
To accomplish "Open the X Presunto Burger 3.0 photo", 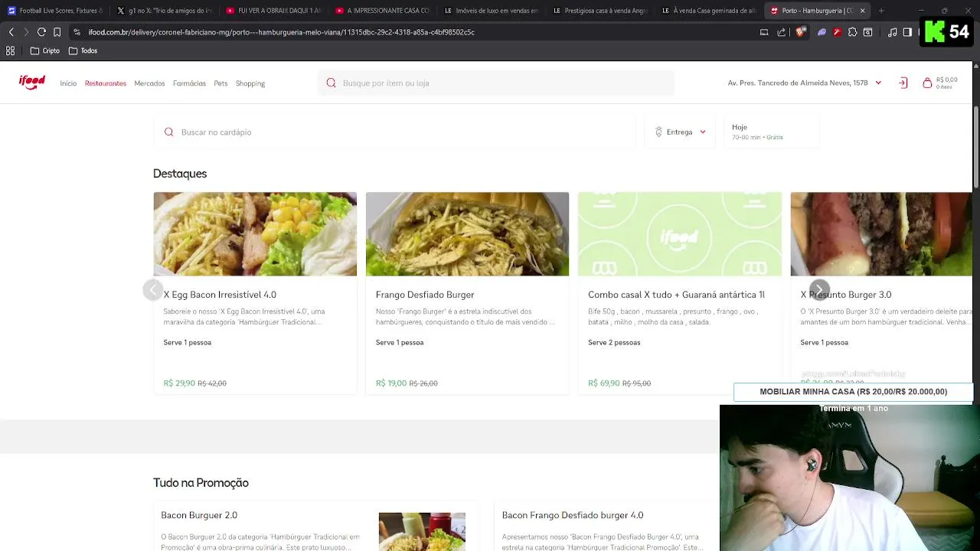I will (881, 234).
